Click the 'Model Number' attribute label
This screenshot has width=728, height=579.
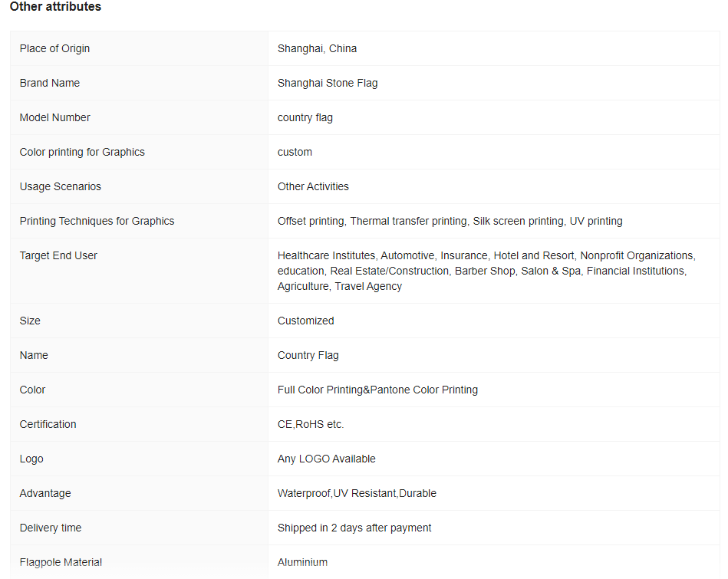(55, 117)
